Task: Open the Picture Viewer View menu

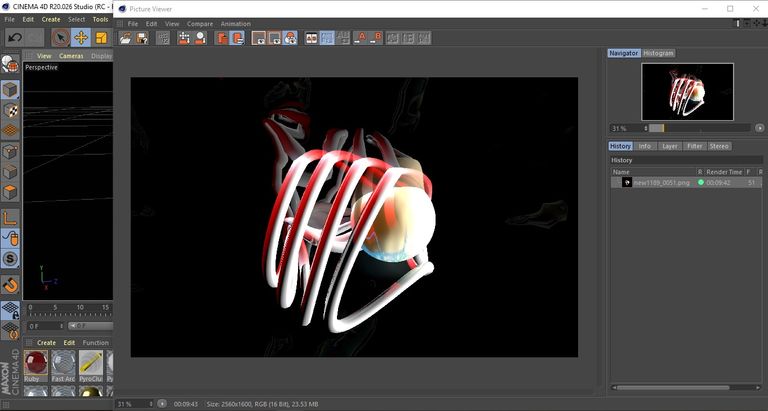Action: [x=172, y=24]
